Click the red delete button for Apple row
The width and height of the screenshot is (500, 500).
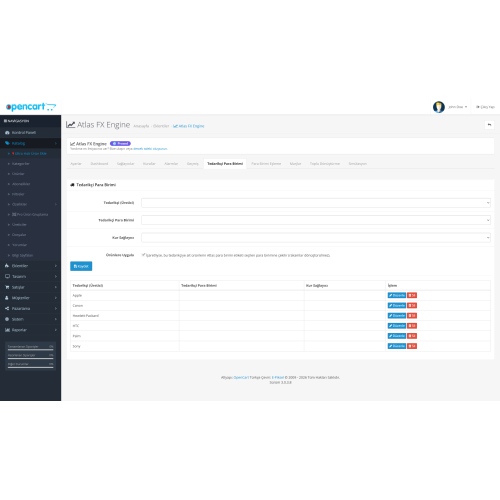click(412, 295)
